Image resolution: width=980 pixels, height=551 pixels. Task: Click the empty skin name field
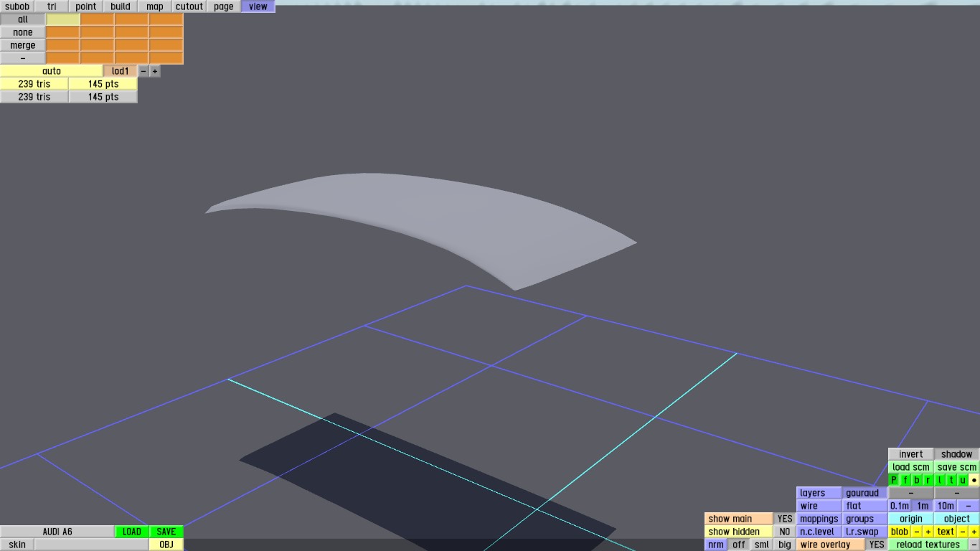point(92,545)
